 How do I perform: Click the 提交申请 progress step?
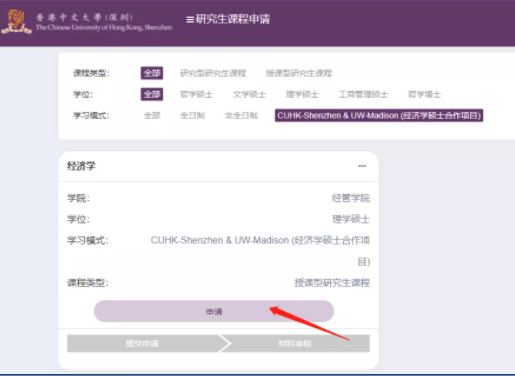142,343
